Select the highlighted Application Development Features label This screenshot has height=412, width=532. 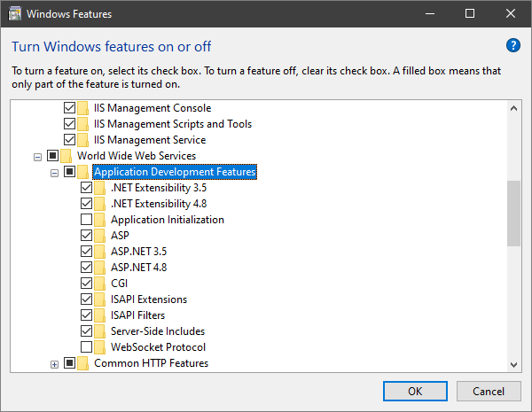pyautogui.click(x=175, y=172)
